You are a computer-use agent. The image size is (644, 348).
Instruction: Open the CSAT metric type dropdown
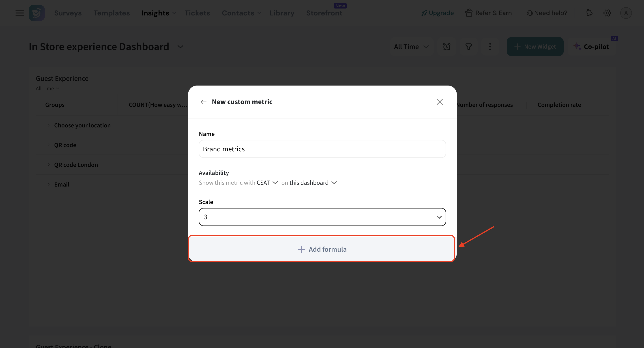coord(267,183)
